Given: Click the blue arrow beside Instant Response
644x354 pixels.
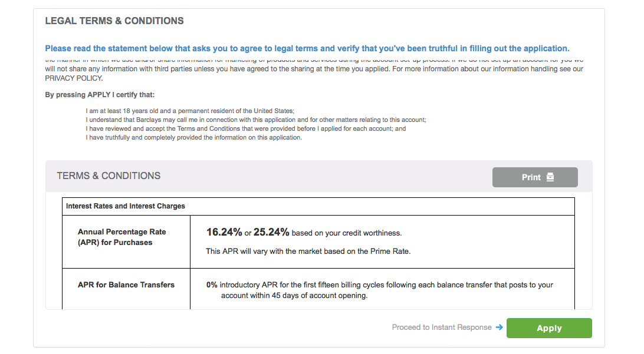Looking at the screenshot, I should coord(499,327).
